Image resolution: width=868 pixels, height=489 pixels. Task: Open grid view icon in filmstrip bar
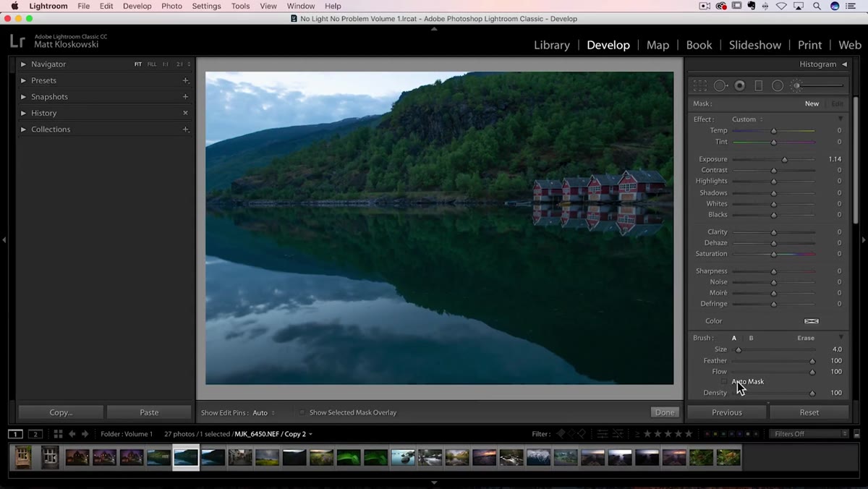click(x=58, y=434)
